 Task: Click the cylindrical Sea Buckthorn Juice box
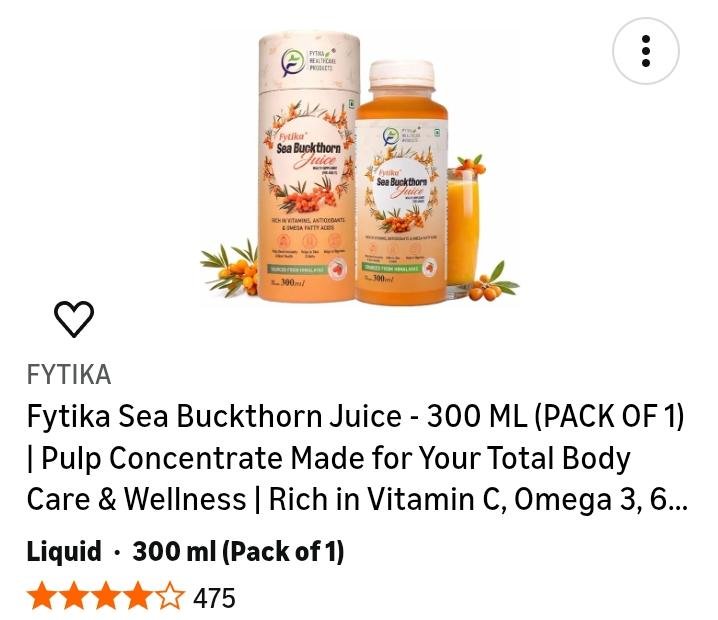coord(308,167)
